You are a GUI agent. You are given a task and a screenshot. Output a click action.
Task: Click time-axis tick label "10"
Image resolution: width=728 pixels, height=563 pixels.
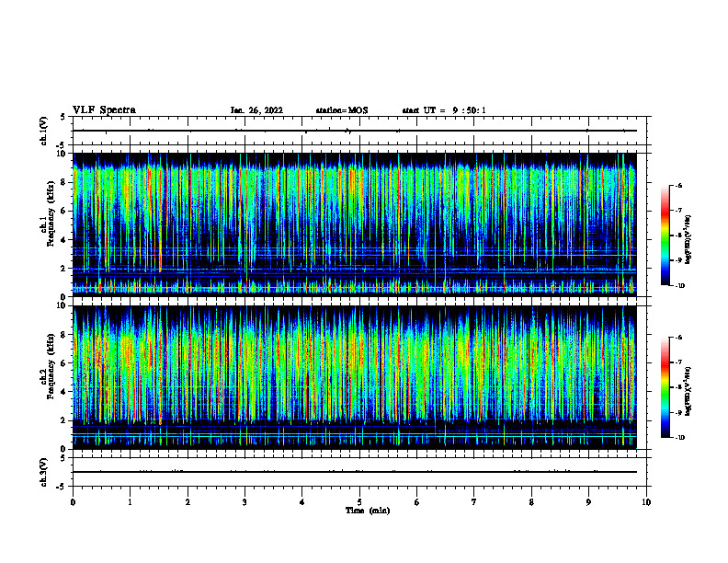point(646,502)
